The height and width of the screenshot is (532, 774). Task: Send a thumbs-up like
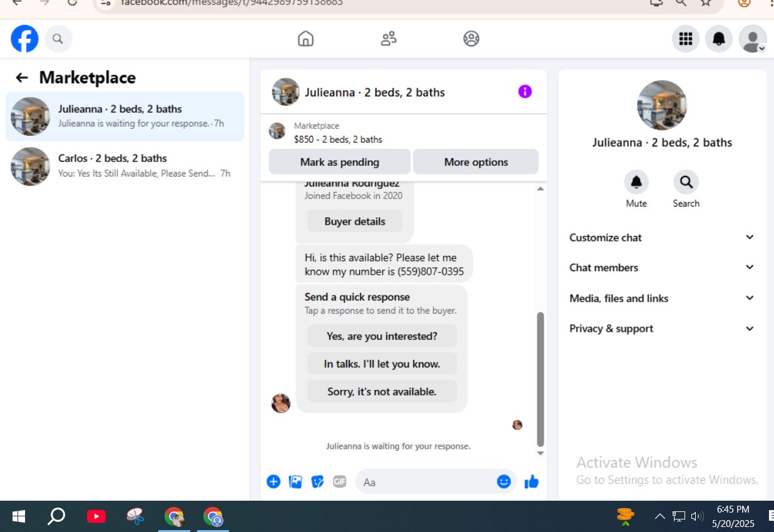pyautogui.click(x=531, y=481)
